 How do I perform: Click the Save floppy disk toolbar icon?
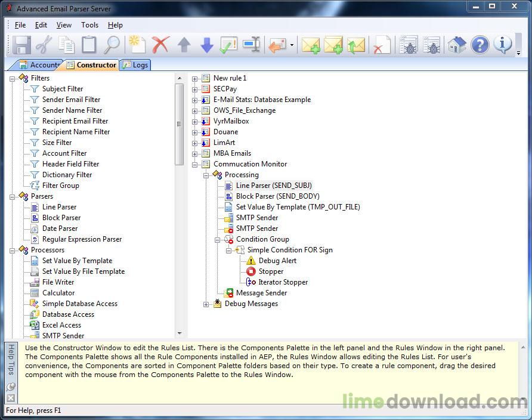[22, 45]
